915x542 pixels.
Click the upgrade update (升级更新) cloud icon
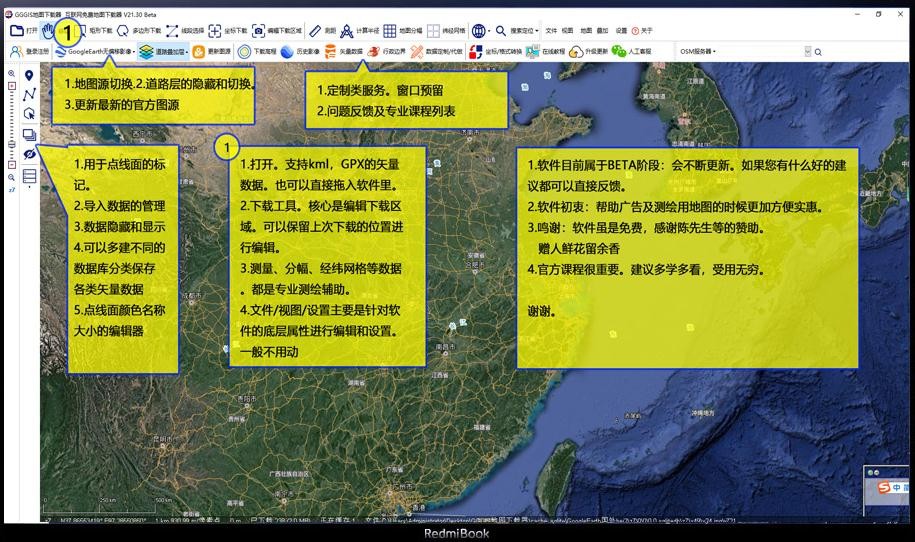tap(576, 52)
